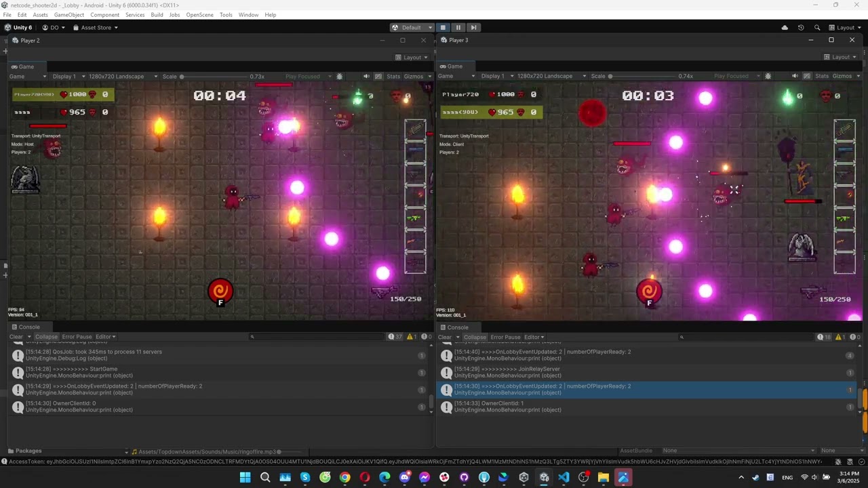Toggle Collapse in the left console
This screenshot has width=868, height=488.
[x=46, y=337]
